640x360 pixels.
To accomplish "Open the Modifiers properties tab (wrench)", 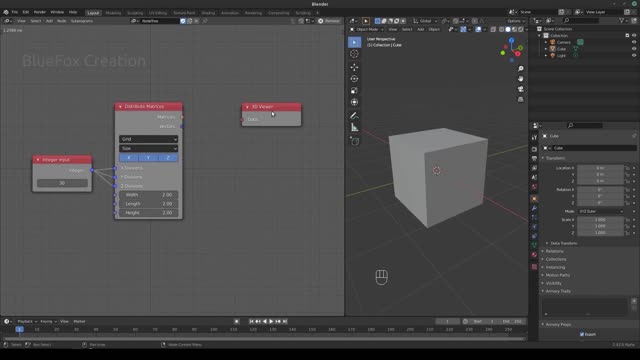I will pyautogui.click(x=534, y=208).
